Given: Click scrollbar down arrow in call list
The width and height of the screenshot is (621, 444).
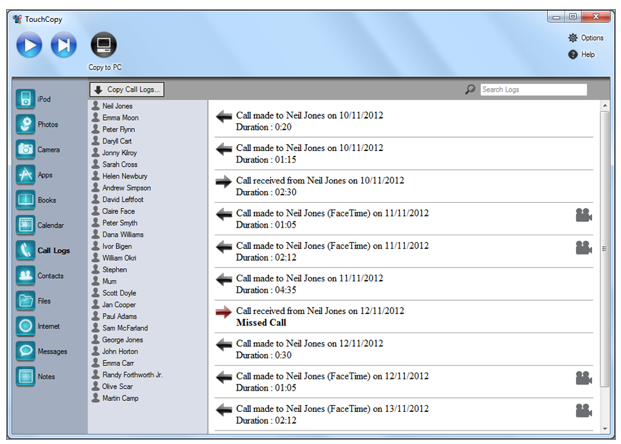Looking at the screenshot, I should pyautogui.click(x=605, y=429).
